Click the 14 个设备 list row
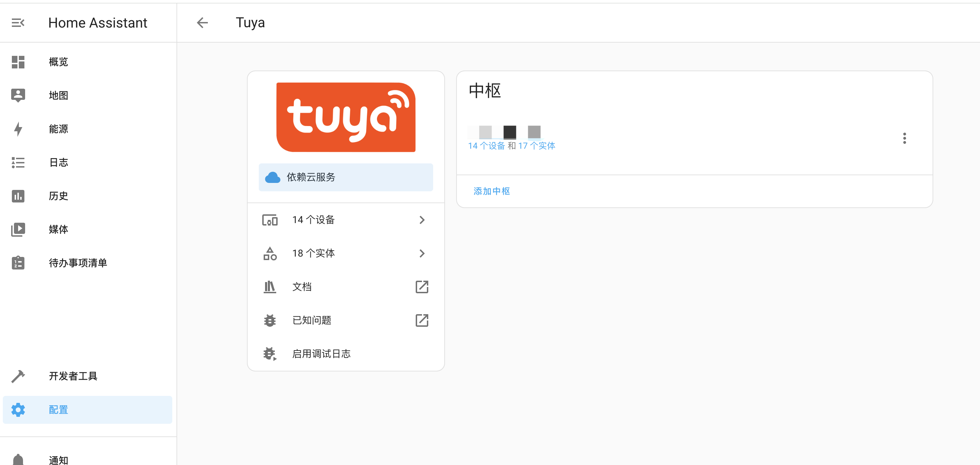 tap(346, 220)
